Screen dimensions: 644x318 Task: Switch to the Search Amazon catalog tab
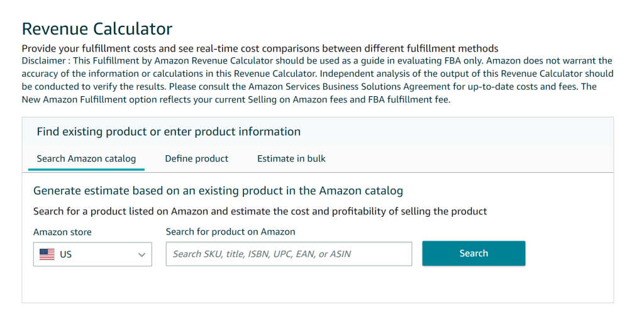(86, 158)
